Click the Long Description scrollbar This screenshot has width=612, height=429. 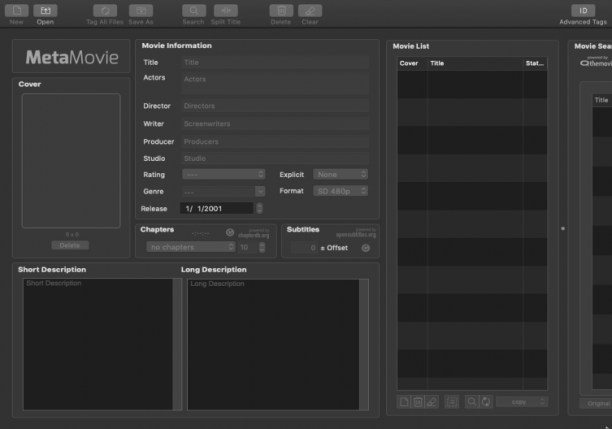pos(364,345)
